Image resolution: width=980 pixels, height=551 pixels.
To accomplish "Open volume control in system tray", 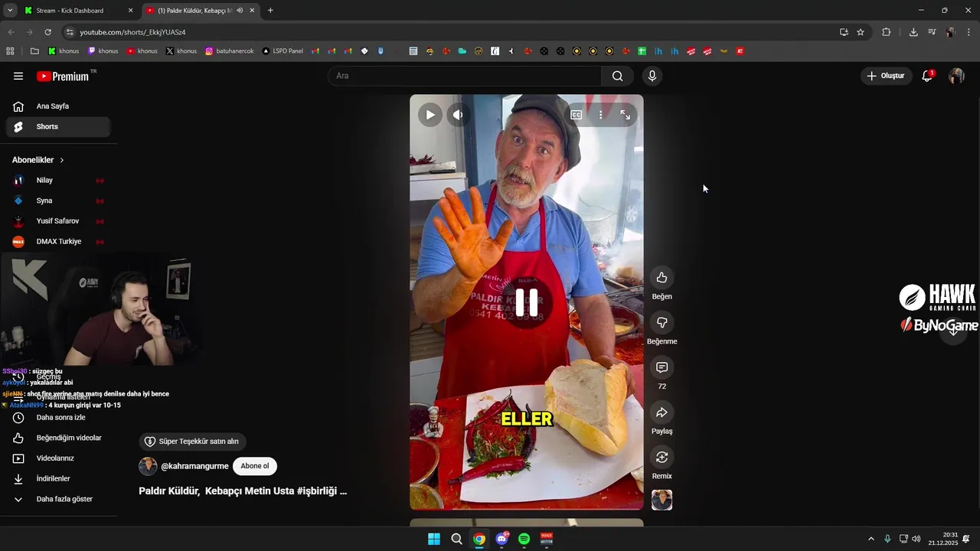I will click(916, 539).
